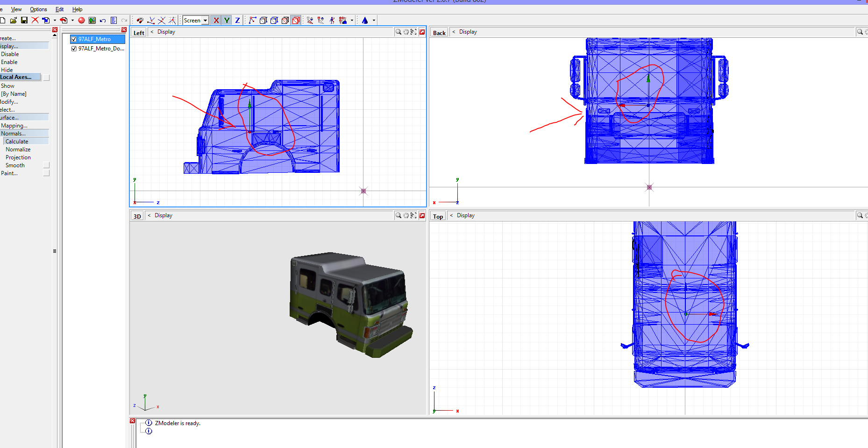Expand the Display menu in Back viewport
This screenshot has height=448, width=868.
coord(468,32)
